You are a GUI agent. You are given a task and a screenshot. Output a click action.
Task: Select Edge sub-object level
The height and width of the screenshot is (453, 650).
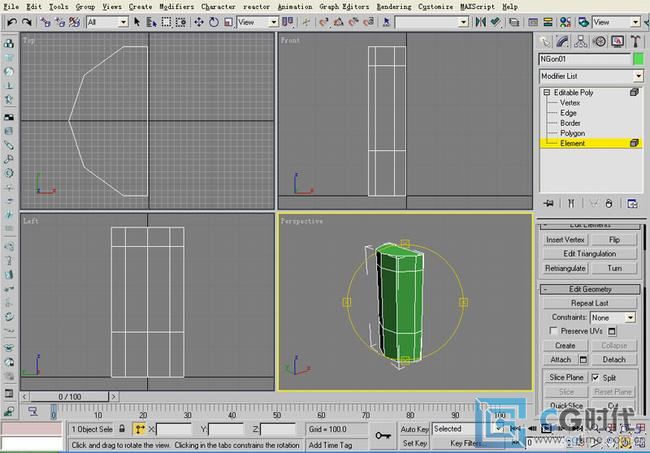(568, 113)
